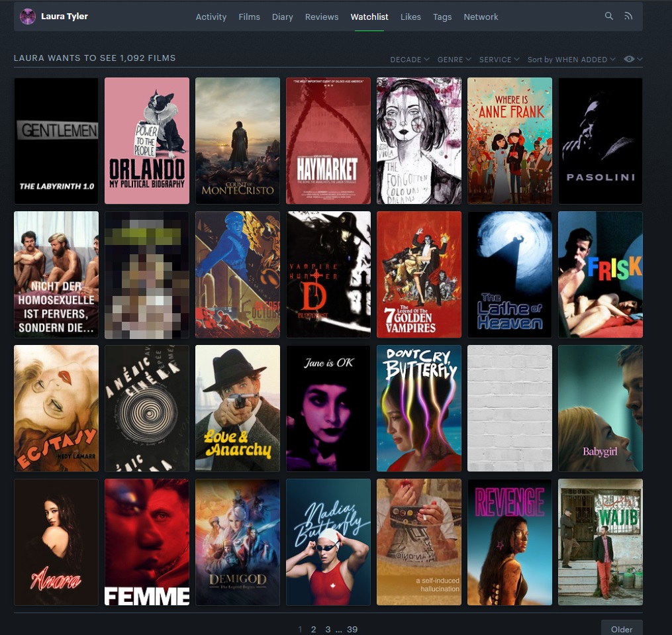
Task: Go to page 2 of the watchlist
Action: click(x=313, y=629)
